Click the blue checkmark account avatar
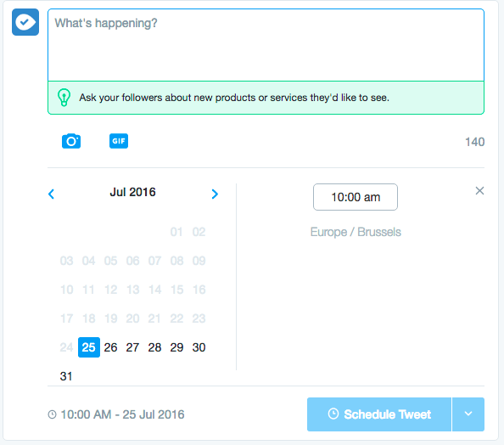This screenshot has height=445, width=504. click(x=25, y=22)
